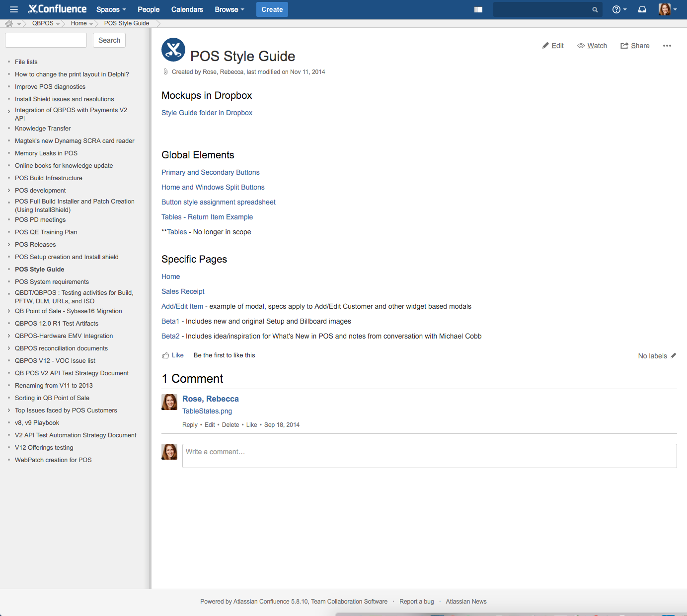Open Memory Leaks in POS page

(x=46, y=153)
